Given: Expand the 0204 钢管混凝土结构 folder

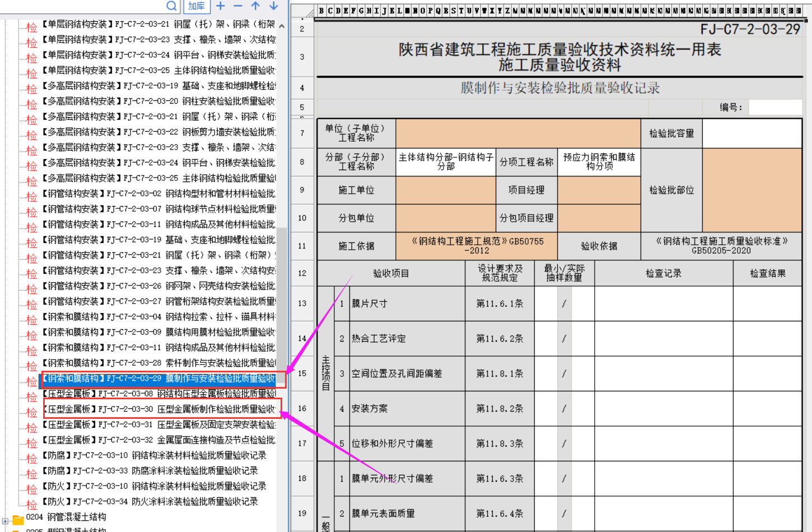Looking at the screenshot, I should pos(5,520).
